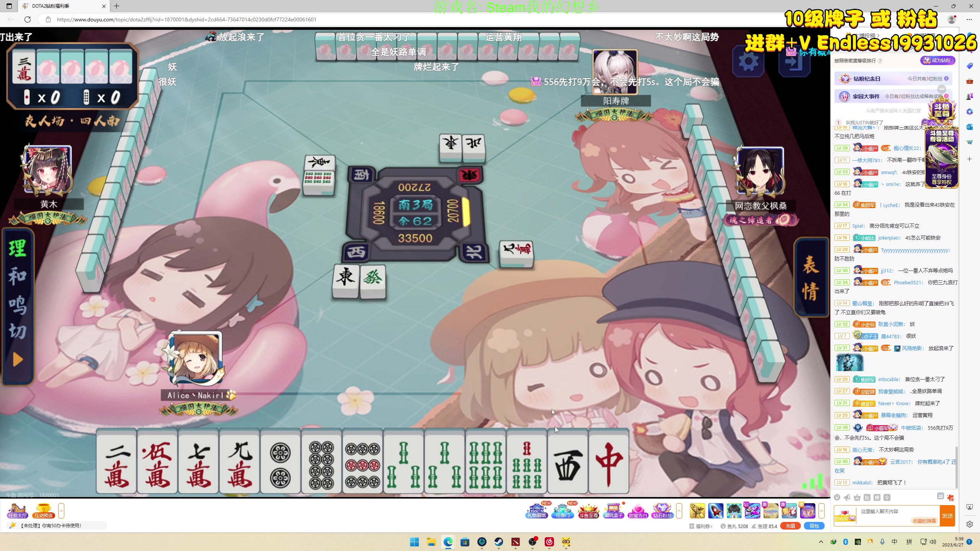Viewport: 980px width, 551px height.
Task: Open the Edge sidebar settings gear
Action: pos(969,524)
